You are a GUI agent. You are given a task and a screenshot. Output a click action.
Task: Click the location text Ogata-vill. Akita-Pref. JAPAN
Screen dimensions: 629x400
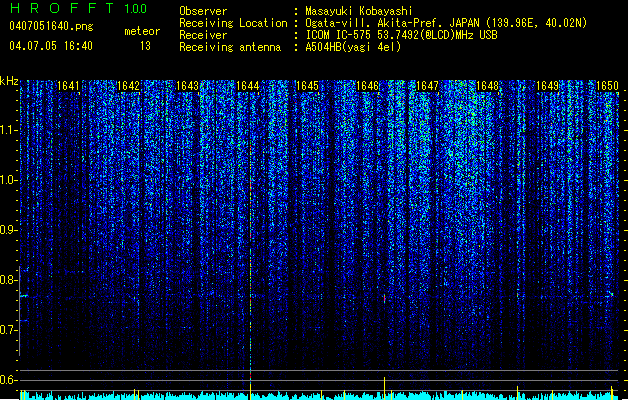click(x=392, y=23)
